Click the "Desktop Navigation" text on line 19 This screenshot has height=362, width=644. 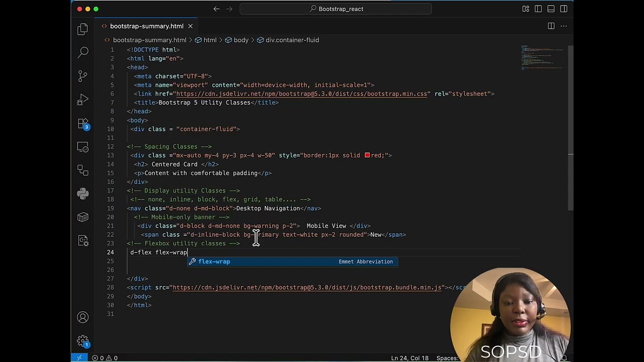click(x=268, y=208)
